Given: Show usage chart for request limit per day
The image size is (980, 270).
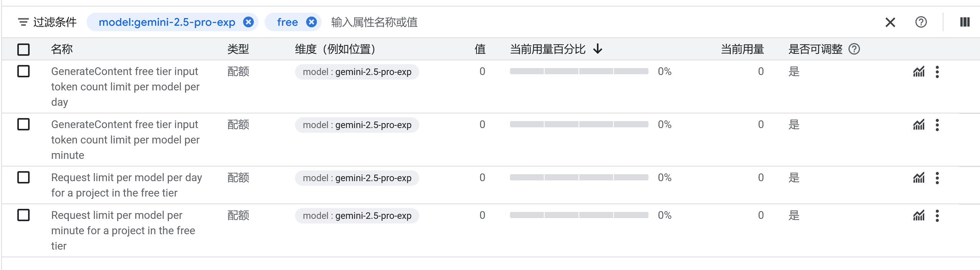Looking at the screenshot, I should (919, 178).
